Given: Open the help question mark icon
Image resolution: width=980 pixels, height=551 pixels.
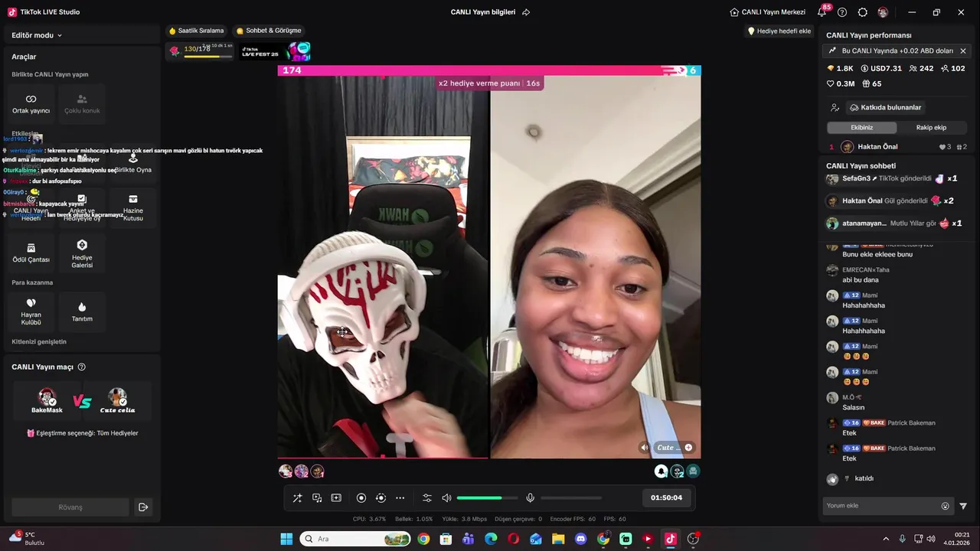Looking at the screenshot, I should point(842,12).
